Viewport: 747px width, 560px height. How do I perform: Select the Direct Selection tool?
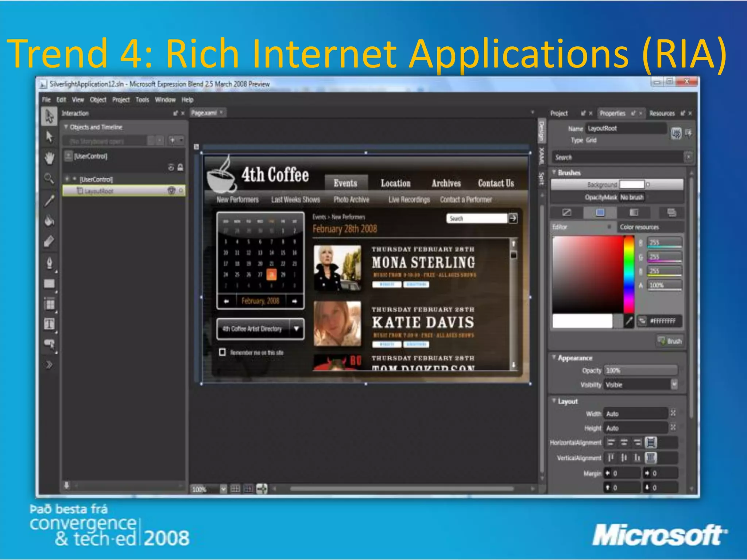(x=49, y=137)
